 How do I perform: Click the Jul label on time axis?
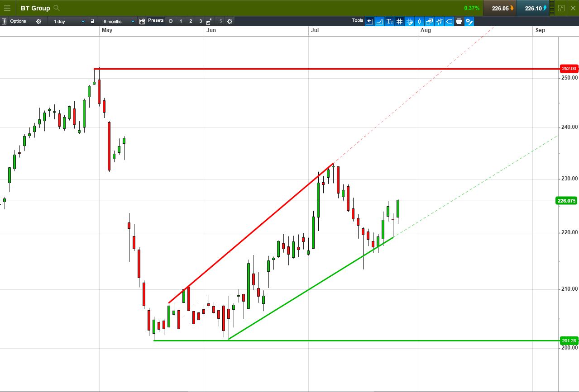pyautogui.click(x=315, y=30)
